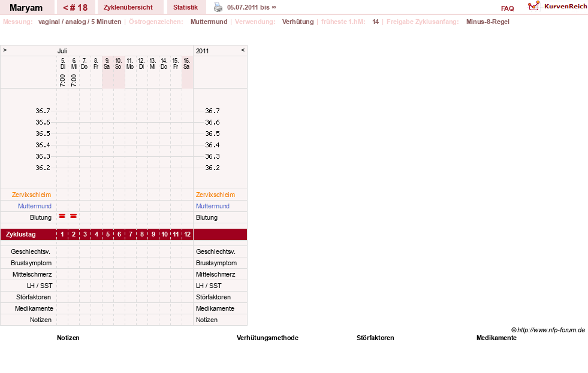588x373 pixels.
Task: Select date column 5. Di
Action: tap(62, 63)
